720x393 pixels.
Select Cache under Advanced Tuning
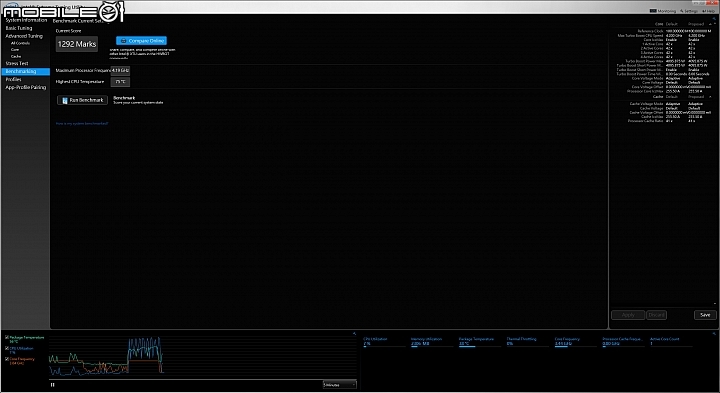tap(16, 56)
